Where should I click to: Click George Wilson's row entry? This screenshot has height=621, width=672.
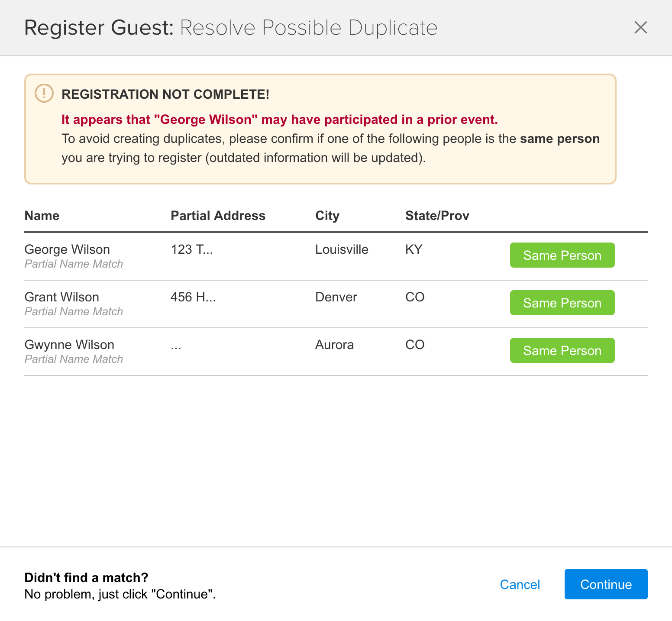[x=67, y=249]
